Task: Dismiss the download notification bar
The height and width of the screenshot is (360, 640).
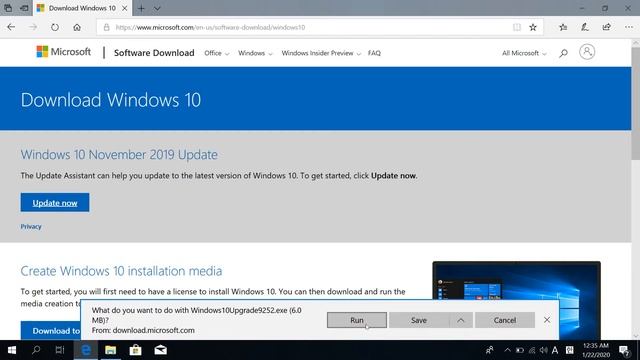Action: coord(547,320)
